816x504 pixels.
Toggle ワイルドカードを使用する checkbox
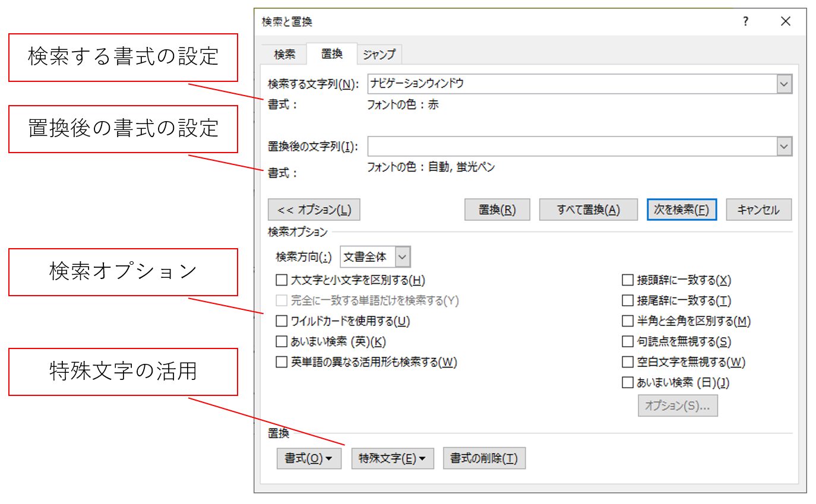click(x=282, y=321)
